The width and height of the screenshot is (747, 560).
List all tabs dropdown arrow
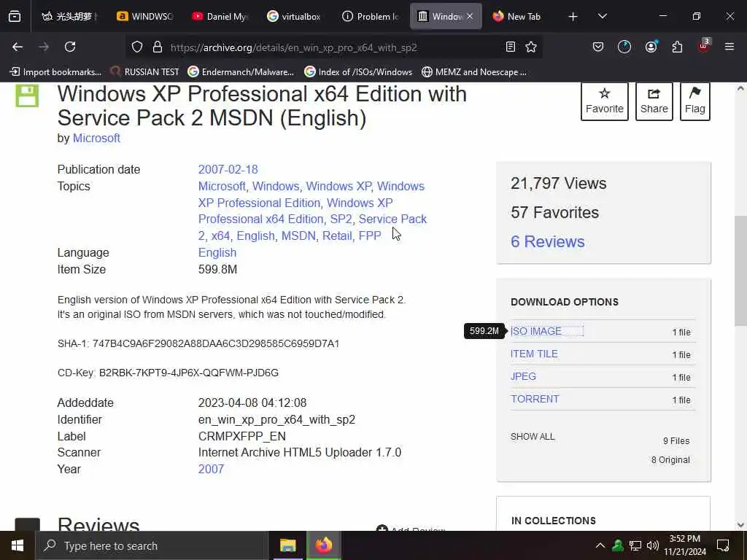(x=602, y=17)
